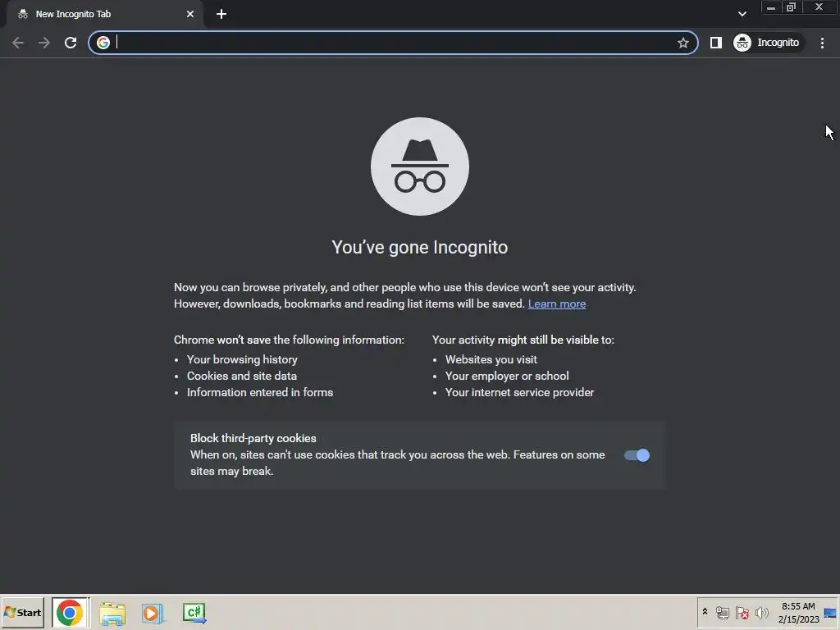
Task: Click 'Block third-party cookies' label
Action: [x=253, y=438]
